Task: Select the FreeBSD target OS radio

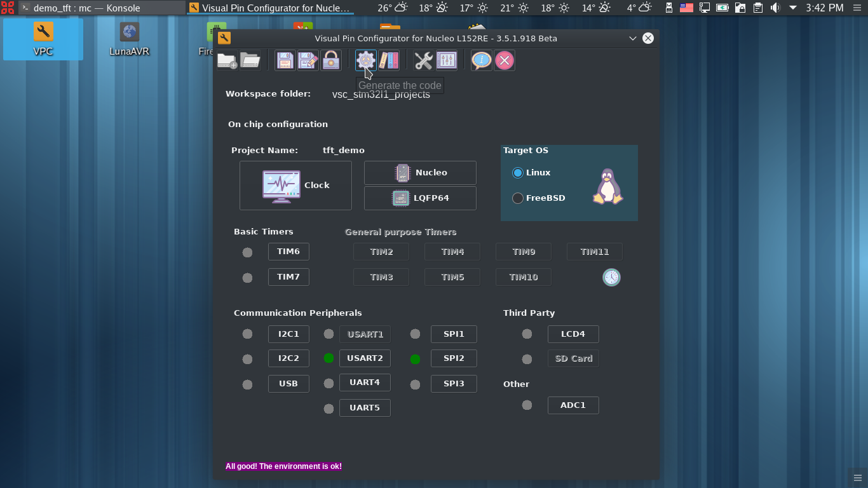Action: click(x=518, y=198)
